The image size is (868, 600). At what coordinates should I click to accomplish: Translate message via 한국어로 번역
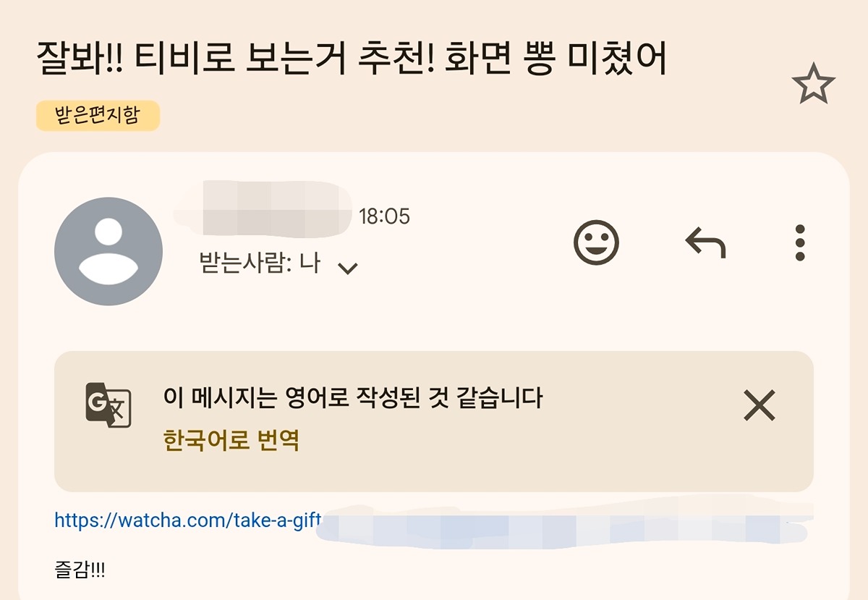231,439
